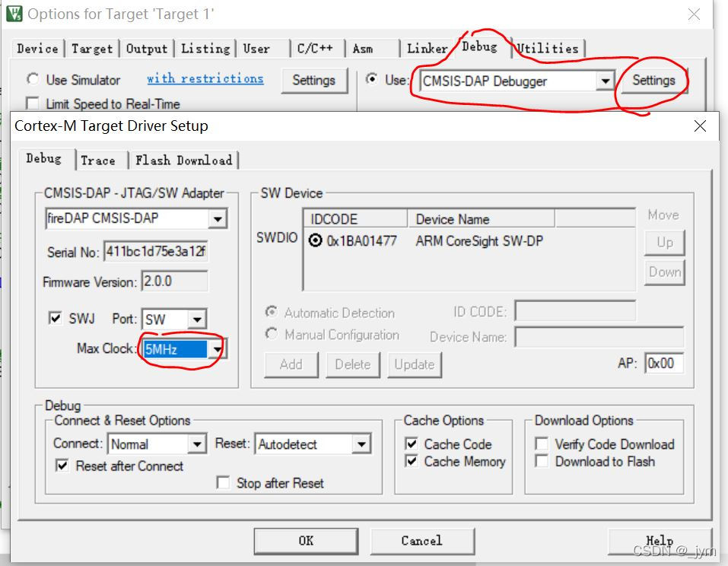The image size is (728, 566).
Task: Toggle Cache Code checkbox
Action: pos(412,444)
